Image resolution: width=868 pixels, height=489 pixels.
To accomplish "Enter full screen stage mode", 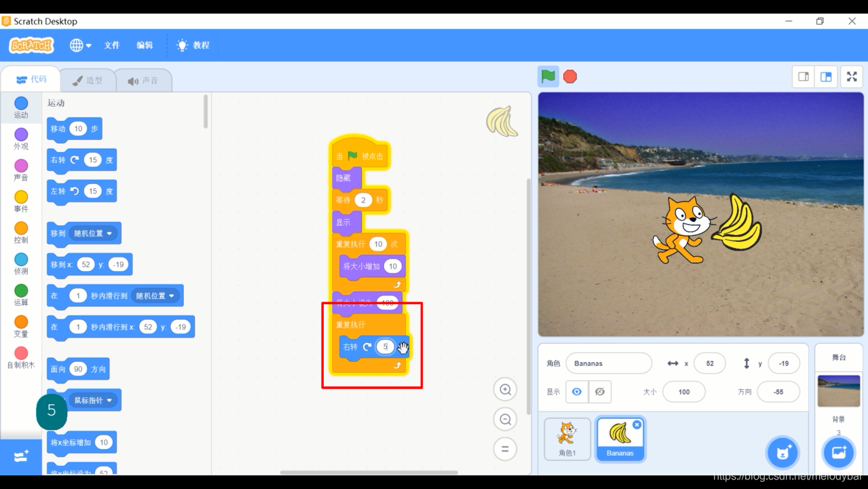I will (x=852, y=77).
